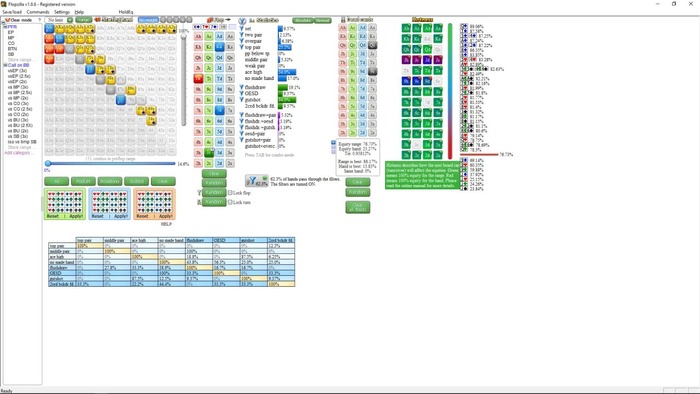Click the red Th flop card
This screenshot has width=700, height=394.
click(198, 79)
